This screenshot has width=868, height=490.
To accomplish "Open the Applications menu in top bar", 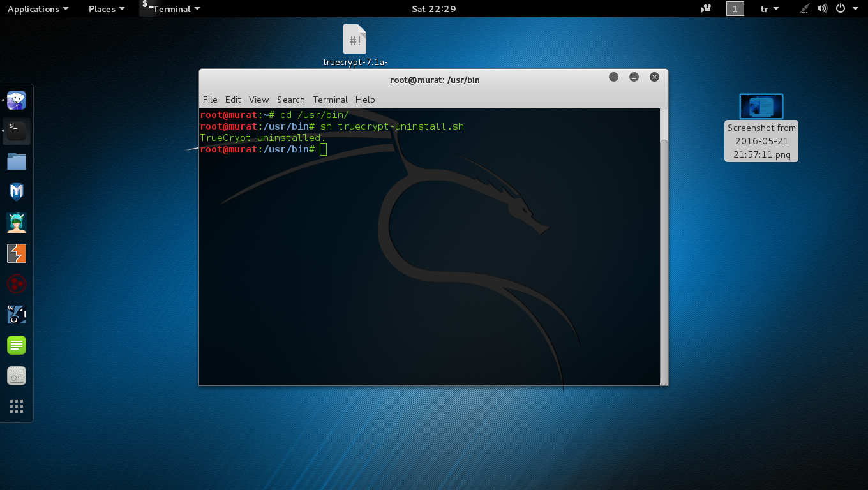I will (38, 9).
